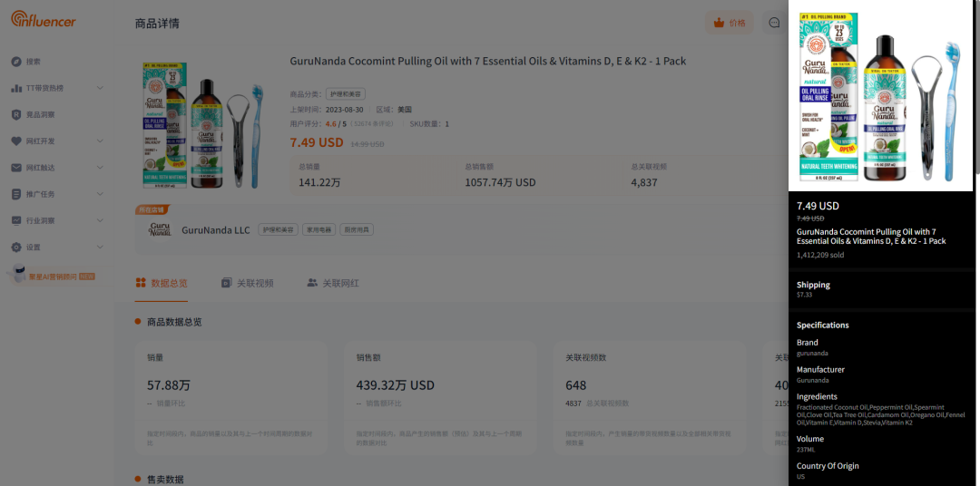Click the 439.32万 USD sales amount
This screenshot has width=980, height=486.
click(395, 384)
